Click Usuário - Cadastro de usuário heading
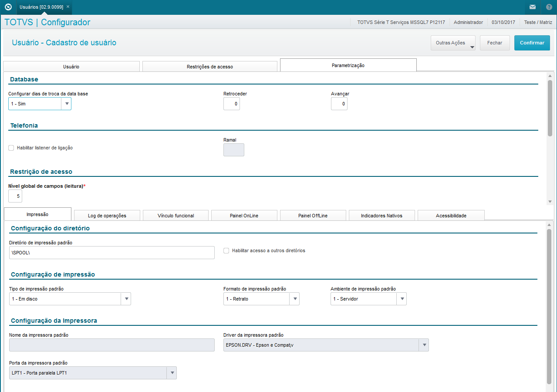 point(64,43)
